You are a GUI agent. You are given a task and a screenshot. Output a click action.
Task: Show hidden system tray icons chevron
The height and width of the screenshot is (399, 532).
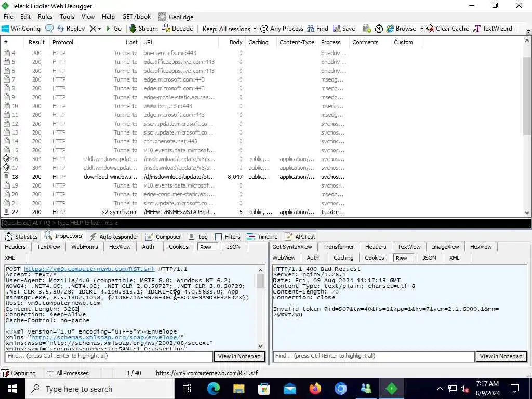pos(440,389)
